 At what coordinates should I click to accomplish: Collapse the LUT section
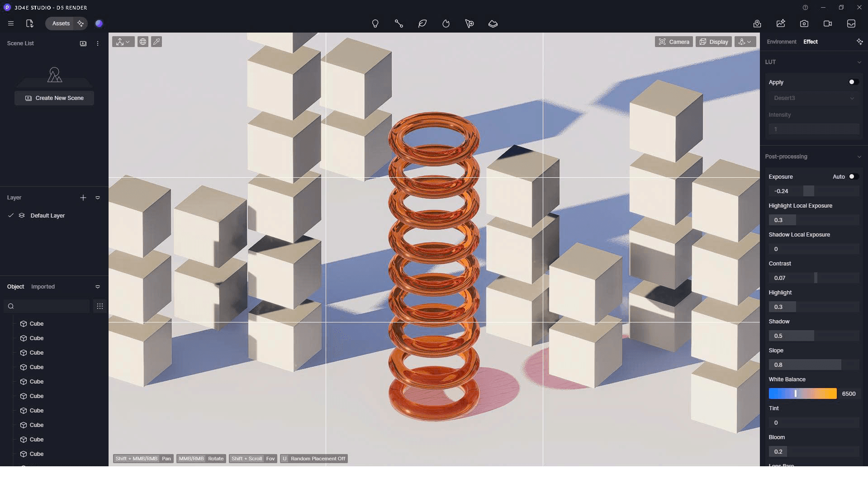(859, 62)
